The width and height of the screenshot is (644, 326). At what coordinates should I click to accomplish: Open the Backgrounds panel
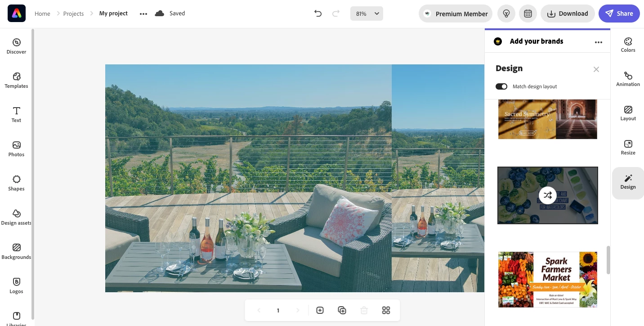pos(16,252)
